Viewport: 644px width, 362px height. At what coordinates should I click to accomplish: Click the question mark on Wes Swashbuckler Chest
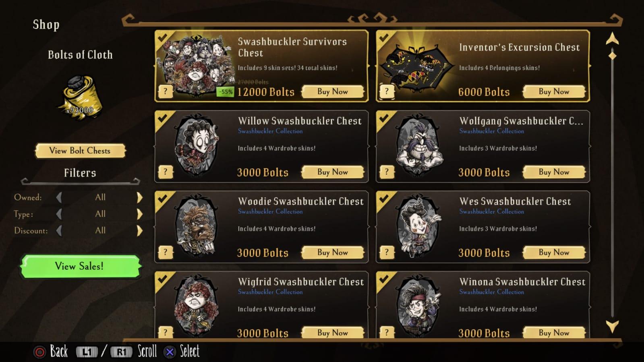[x=387, y=252]
